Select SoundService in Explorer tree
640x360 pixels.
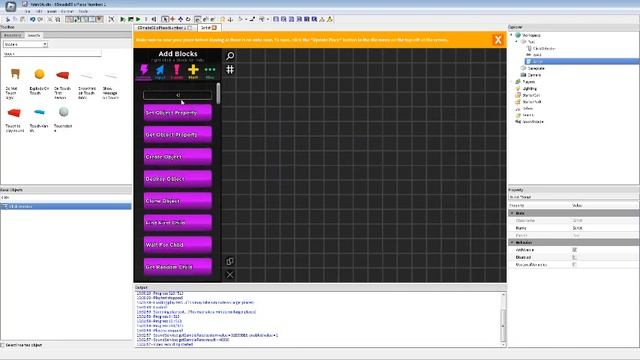pos(529,122)
